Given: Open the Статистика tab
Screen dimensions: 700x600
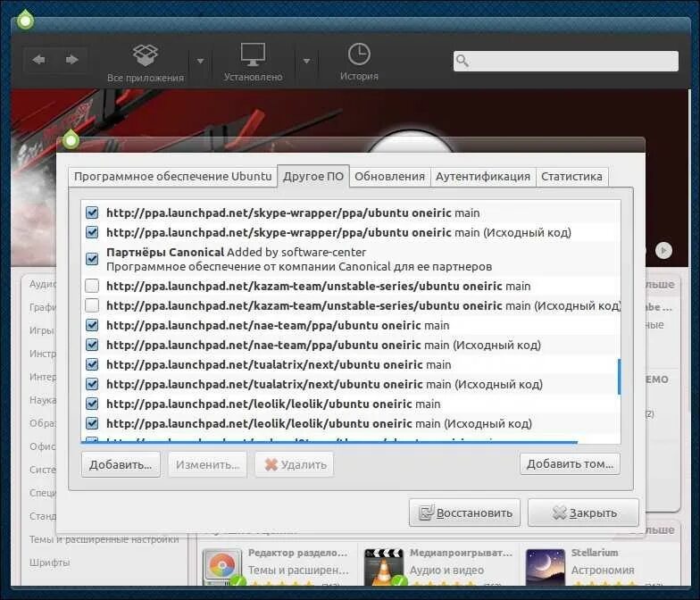Looking at the screenshot, I should pyautogui.click(x=571, y=177).
